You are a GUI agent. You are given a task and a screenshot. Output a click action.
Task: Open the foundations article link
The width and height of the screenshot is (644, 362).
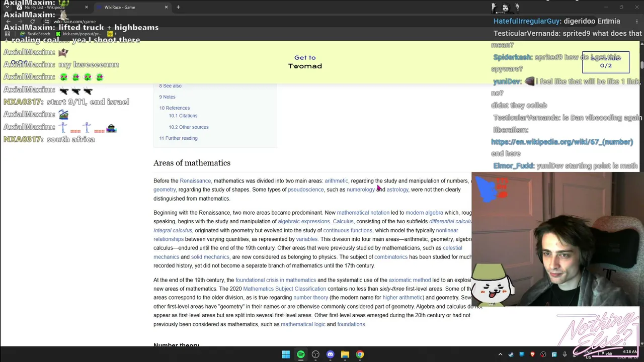click(x=351, y=324)
